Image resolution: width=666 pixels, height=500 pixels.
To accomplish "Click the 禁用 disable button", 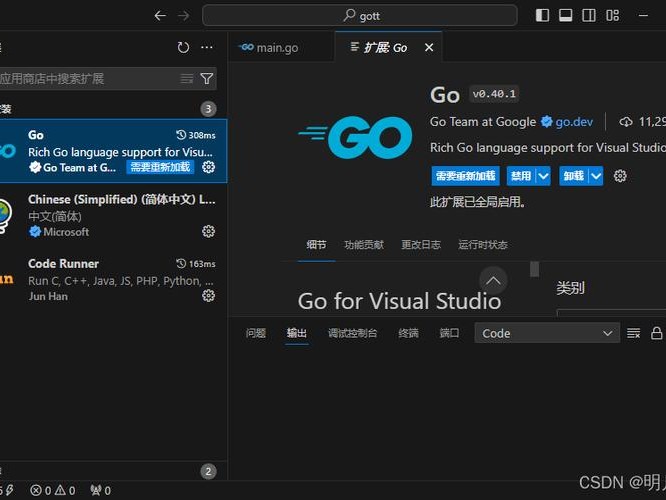I will click(x=521, y=176).
